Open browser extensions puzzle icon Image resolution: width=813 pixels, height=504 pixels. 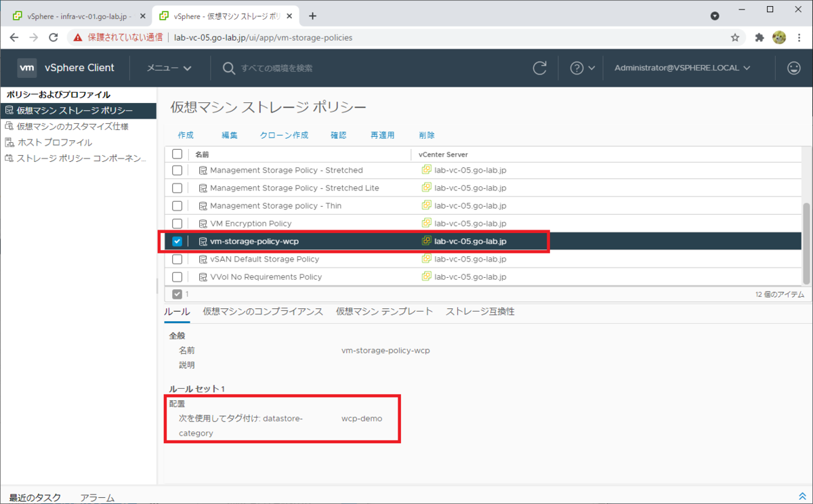click(x=759, y=38)
